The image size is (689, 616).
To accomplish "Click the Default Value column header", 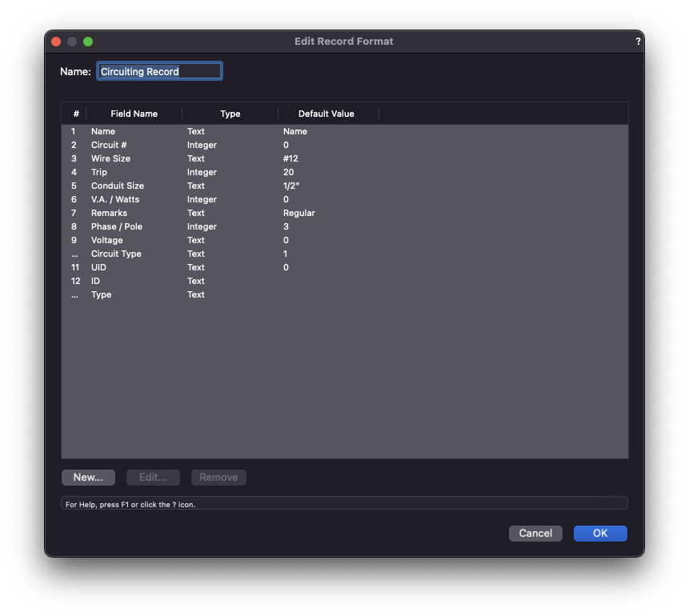I will [326, 114].
